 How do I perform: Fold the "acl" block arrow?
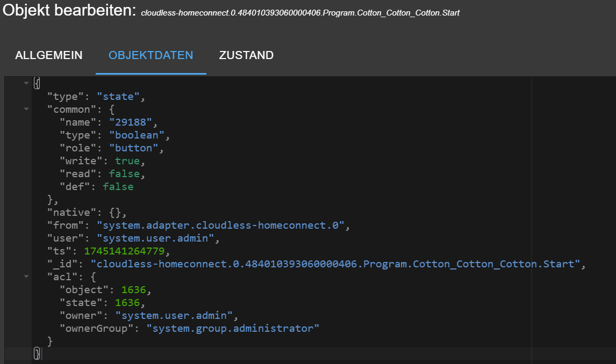26,276
